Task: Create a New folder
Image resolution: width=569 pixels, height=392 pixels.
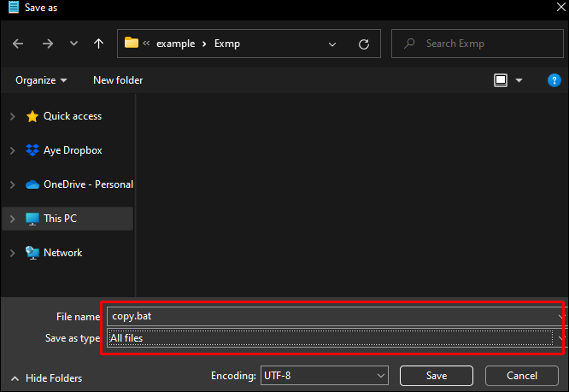Action: (118, 80)
